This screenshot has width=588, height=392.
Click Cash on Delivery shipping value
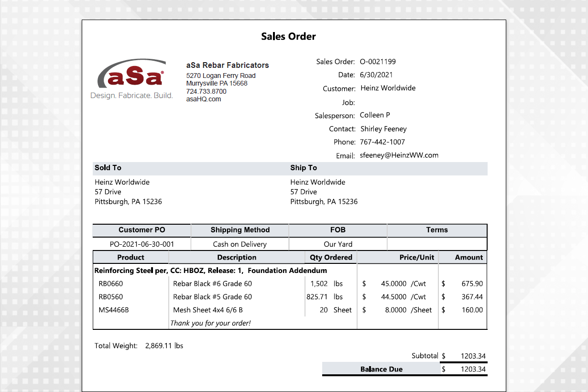(240, 244)
